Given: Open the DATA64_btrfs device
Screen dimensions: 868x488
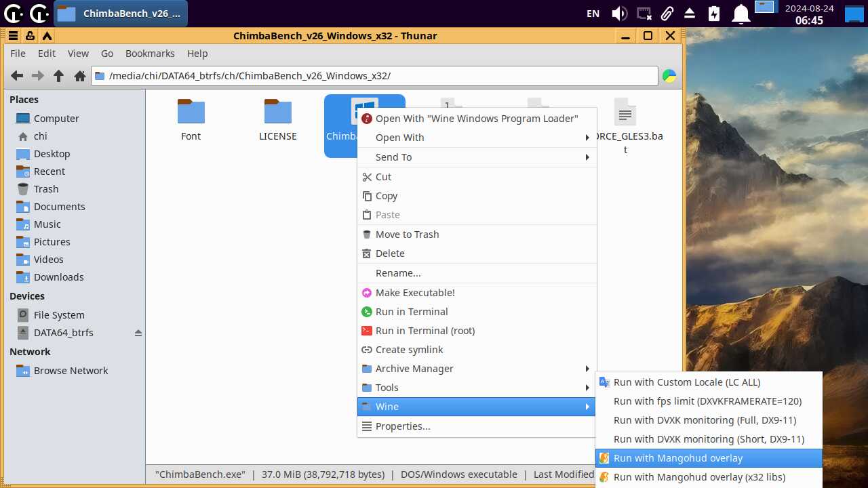Looking at the screenshot, I should 64,333.
